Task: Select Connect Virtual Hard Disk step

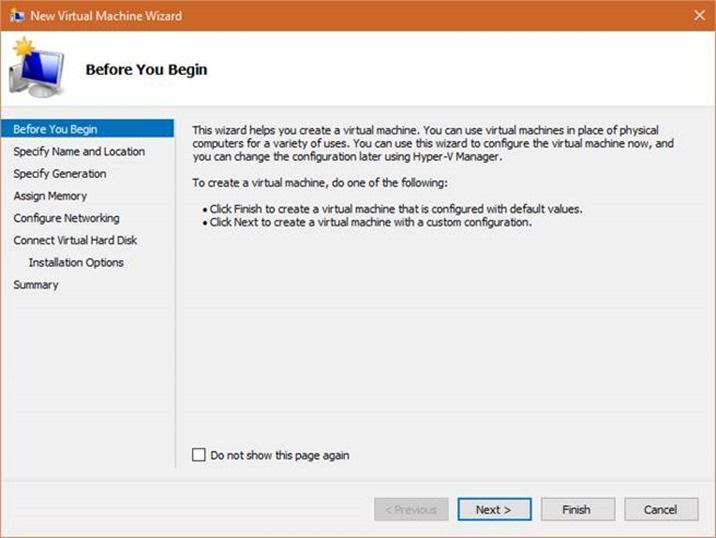Action: [75, 240]
